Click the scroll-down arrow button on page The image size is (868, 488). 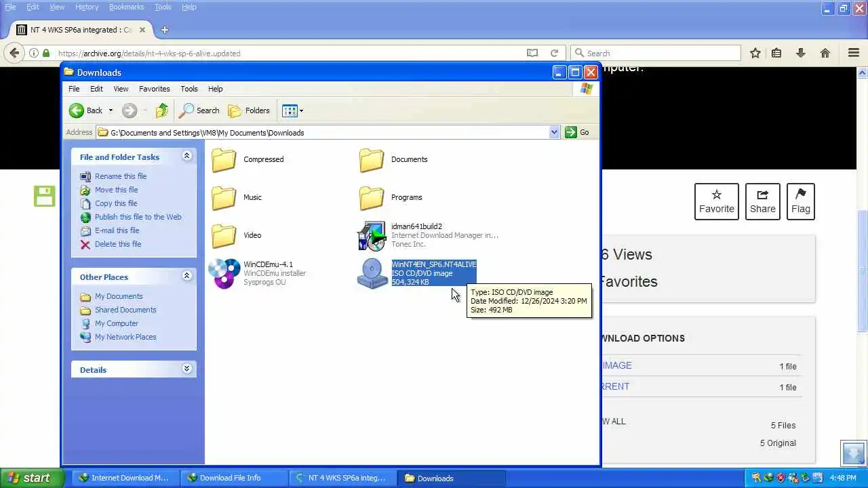854,453
